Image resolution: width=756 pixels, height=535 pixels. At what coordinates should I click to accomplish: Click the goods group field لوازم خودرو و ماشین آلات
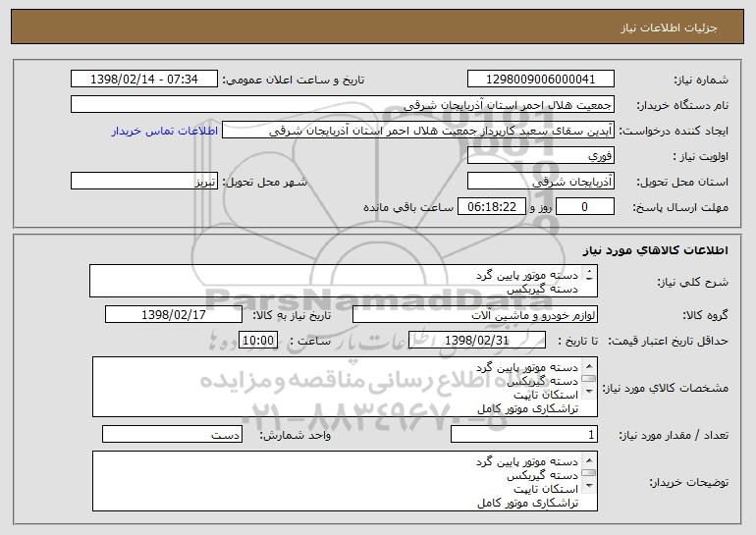tap(475, 315)
